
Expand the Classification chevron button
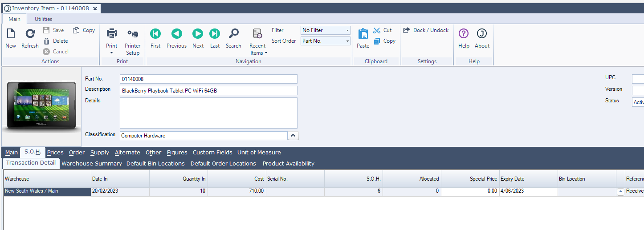click(x=293, y=136)
